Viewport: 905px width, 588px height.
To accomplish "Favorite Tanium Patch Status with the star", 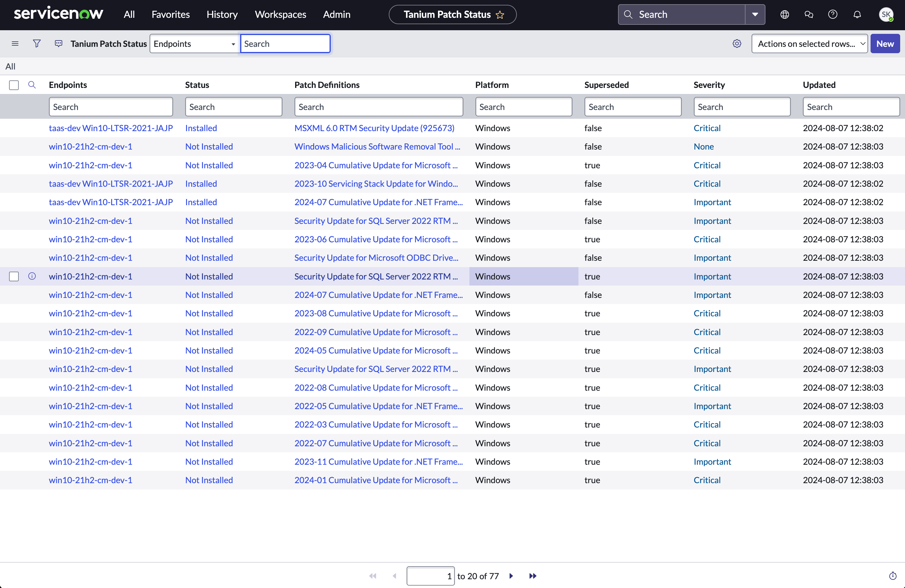I will [x=500, y=15].
